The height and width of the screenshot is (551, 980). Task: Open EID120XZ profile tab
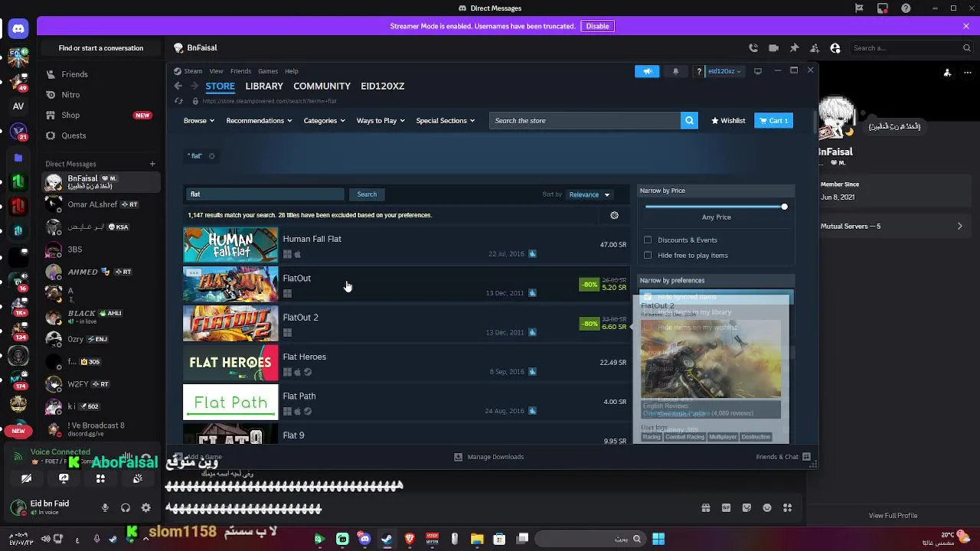click(x=382, y=86)
